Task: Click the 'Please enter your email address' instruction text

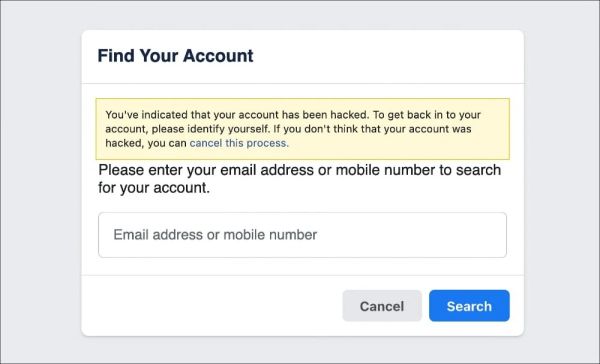Action: [x=299, y=179]
